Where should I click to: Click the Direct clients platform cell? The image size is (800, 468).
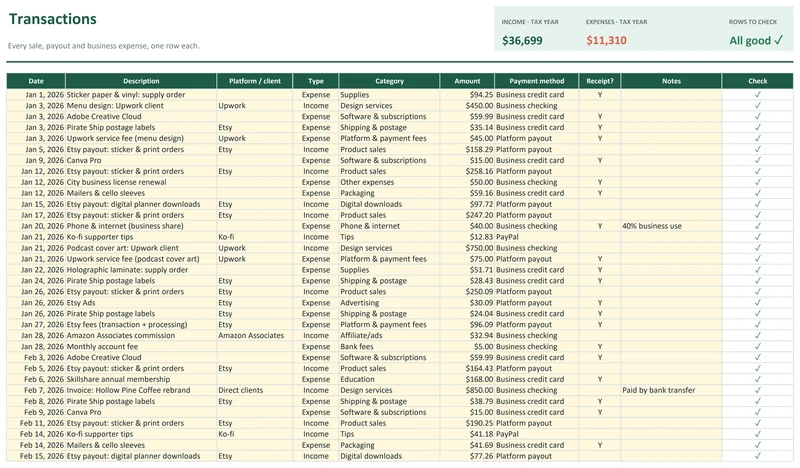click(255, 390)
